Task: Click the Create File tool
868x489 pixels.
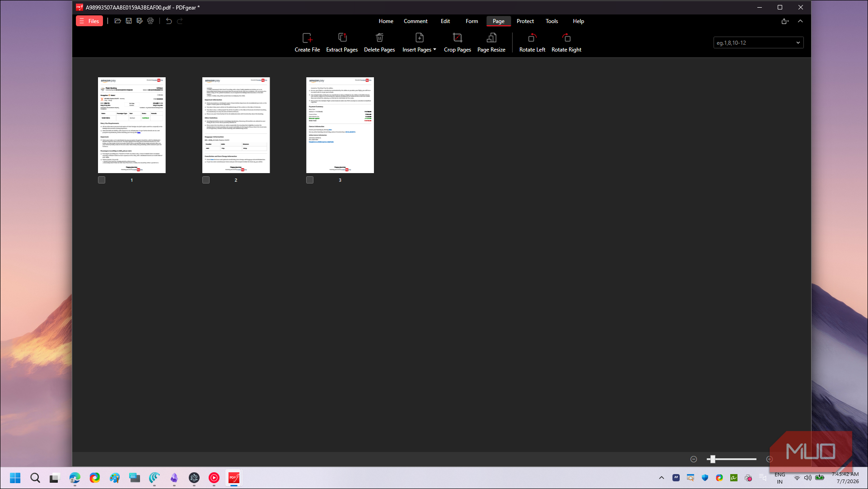Action: click(x=307, y=42)
